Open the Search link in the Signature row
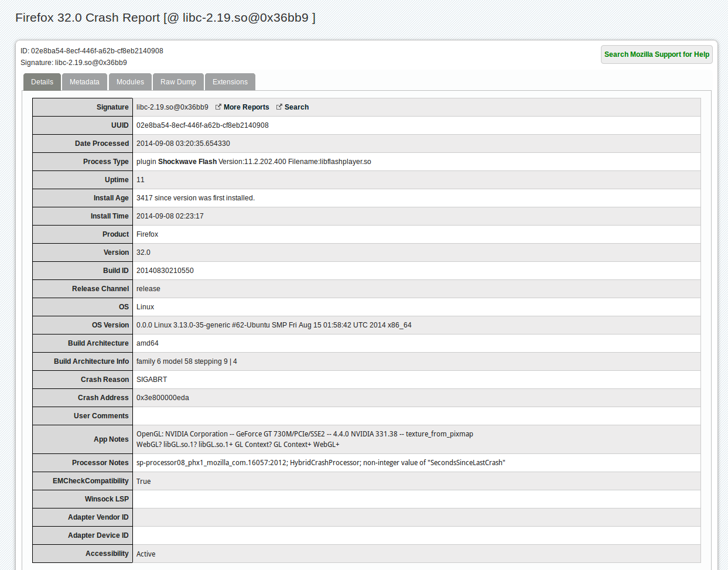The width and height of the screenshot is (728, 570). point(296,107)
